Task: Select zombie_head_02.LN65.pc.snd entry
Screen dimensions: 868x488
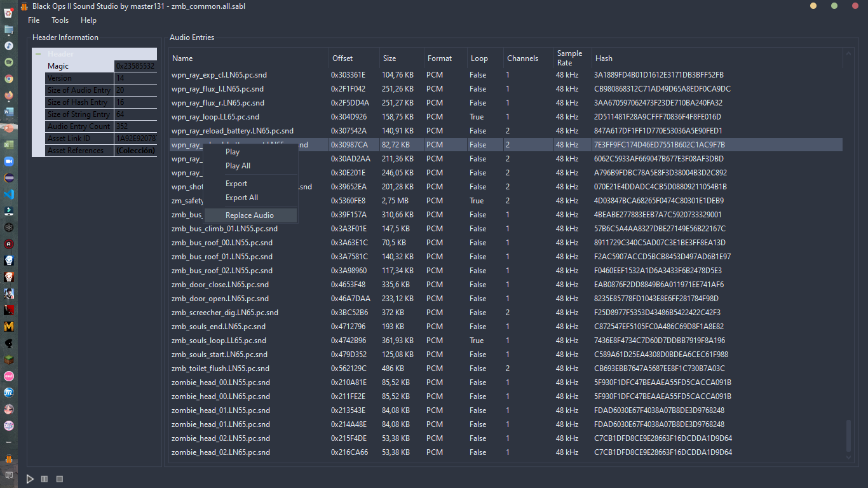Action: pos(506,452)
